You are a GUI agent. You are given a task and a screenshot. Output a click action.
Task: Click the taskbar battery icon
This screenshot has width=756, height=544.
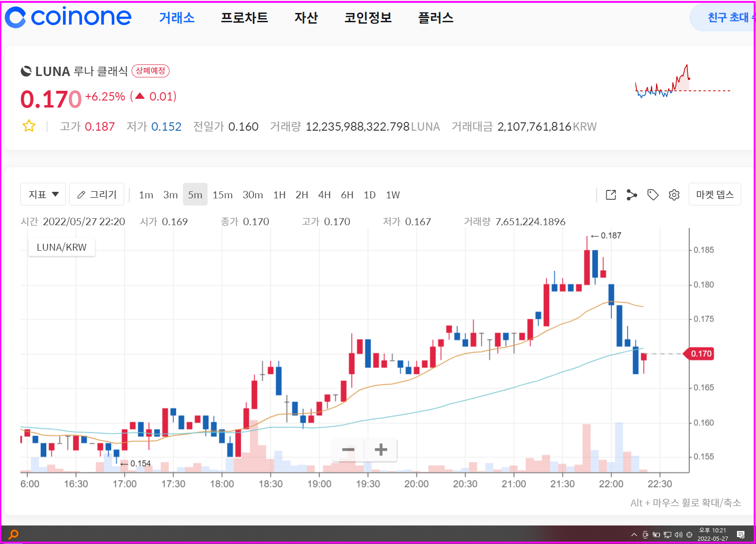coord(656,535)
